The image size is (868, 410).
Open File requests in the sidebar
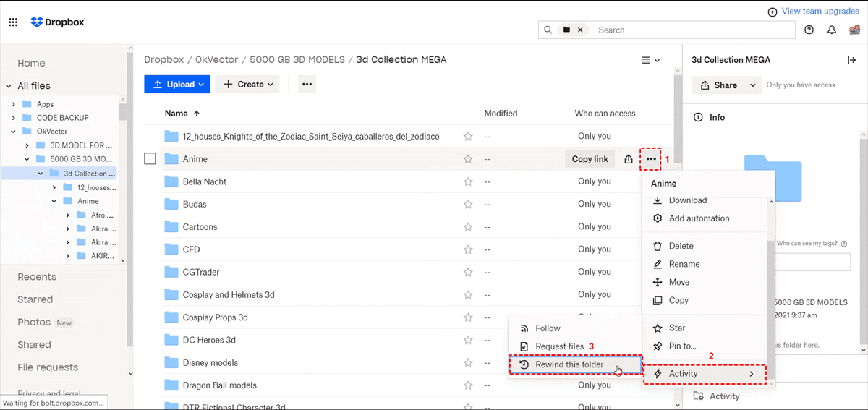(48, 367)
